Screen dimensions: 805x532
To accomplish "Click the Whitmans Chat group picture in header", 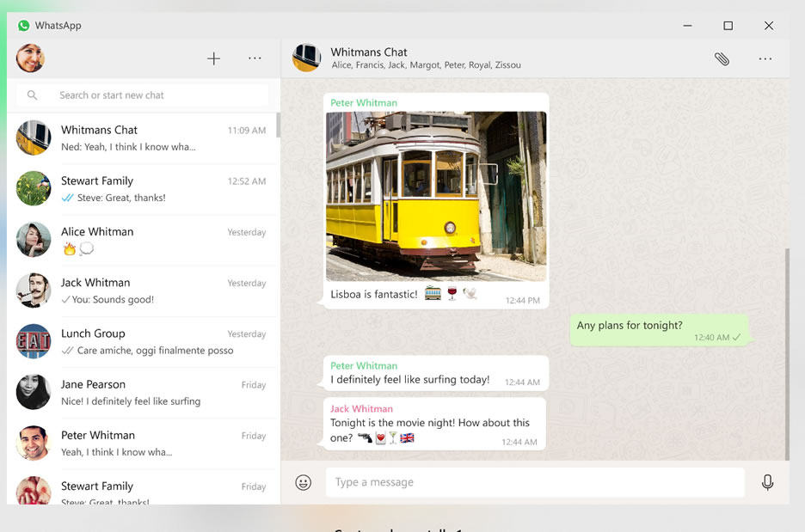I will (x=306, y=58).
